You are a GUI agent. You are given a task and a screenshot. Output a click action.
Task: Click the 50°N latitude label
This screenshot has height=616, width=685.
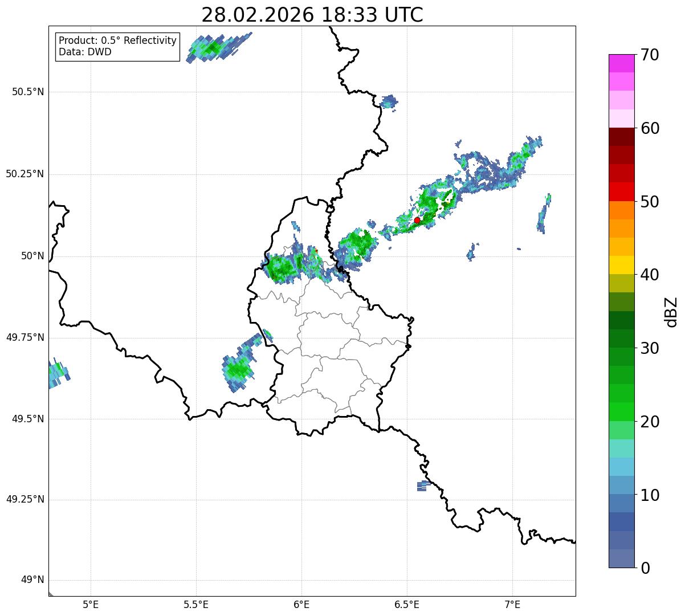click(x=32, y=256)
